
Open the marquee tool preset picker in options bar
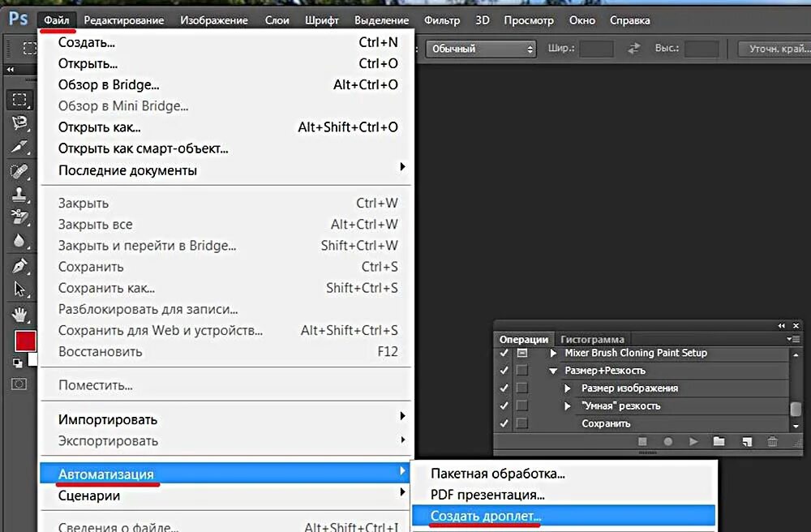tap(29, 49)
